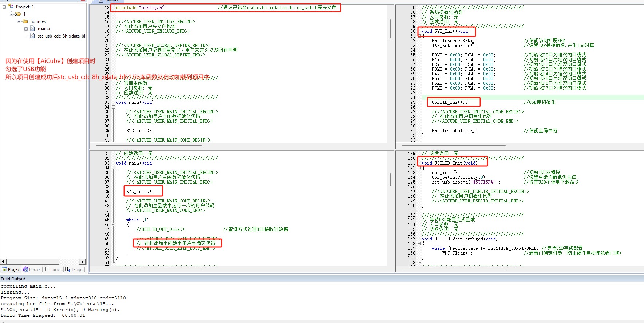This screenshot has height=323, width=644.
Task: Fold main body at line 34, top-left pane
Action: (x=113, y=107)
